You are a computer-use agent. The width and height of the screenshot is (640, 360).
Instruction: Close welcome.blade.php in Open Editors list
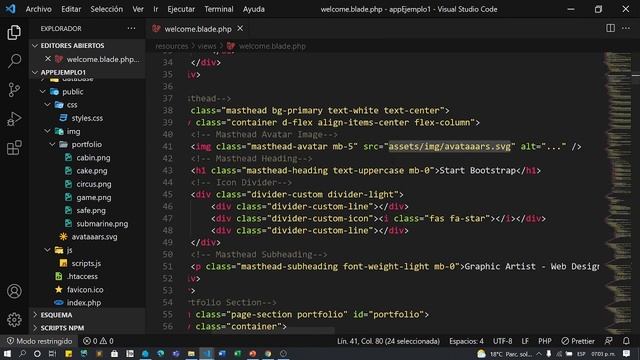point(48,59)
